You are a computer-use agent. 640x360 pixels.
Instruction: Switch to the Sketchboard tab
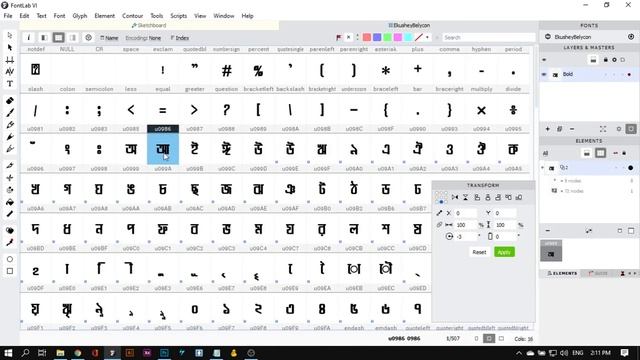pyautogui.click(x=149, y=25)
